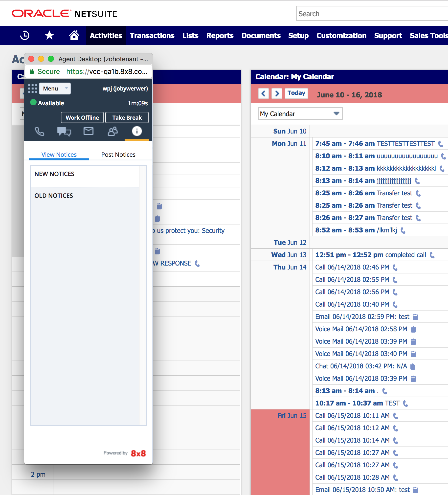Click phone icon beside /lkm'lkj event

tap(403, 230)
